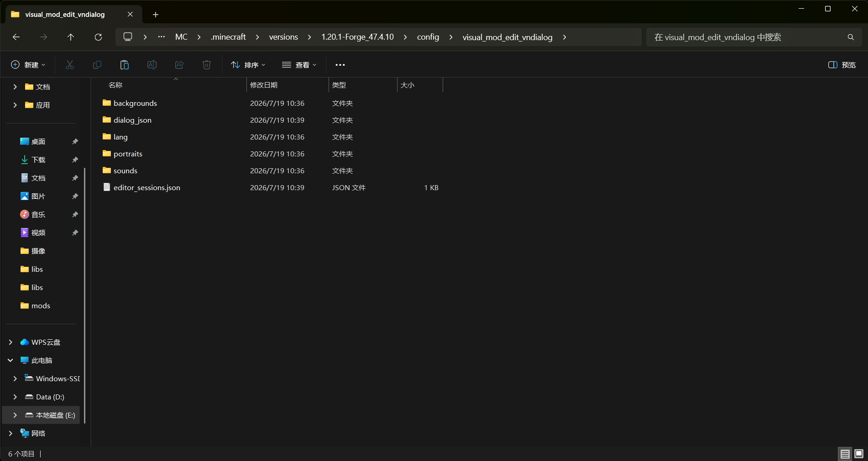Image resolution: width=868 pixels, height=461 pixels.
Task: Navigate to .minecraft in the breadcrumb
Action: (x=228, y=37)
